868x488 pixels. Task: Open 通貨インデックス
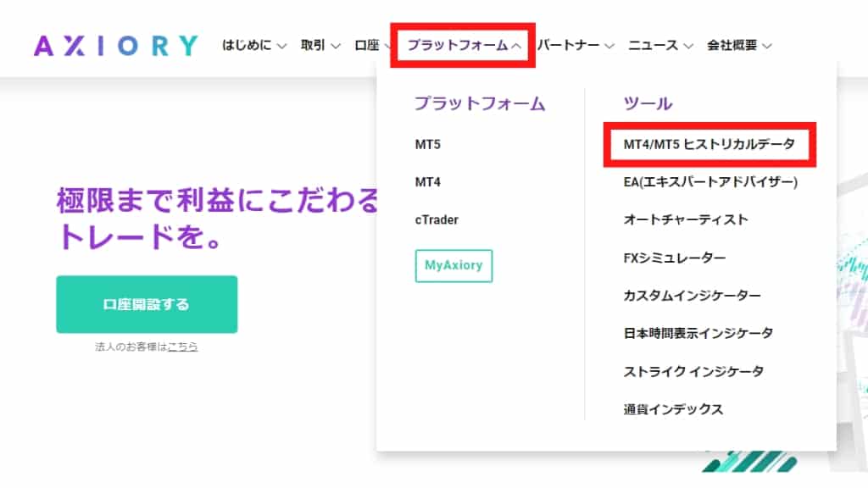click(x=673, y=409)
